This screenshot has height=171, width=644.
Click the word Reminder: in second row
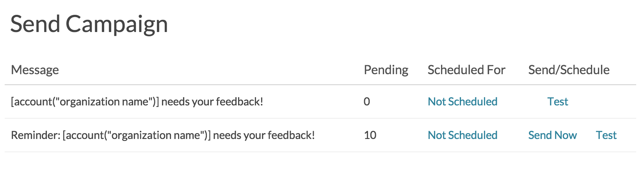[35, 135]
